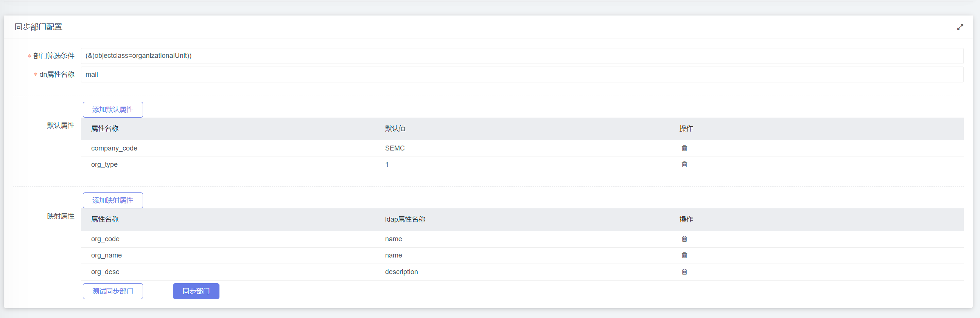Delete the company_code default attribute row
Image resolution: width=980 pixels, height=318 pixels.
(x=684, y=148)
